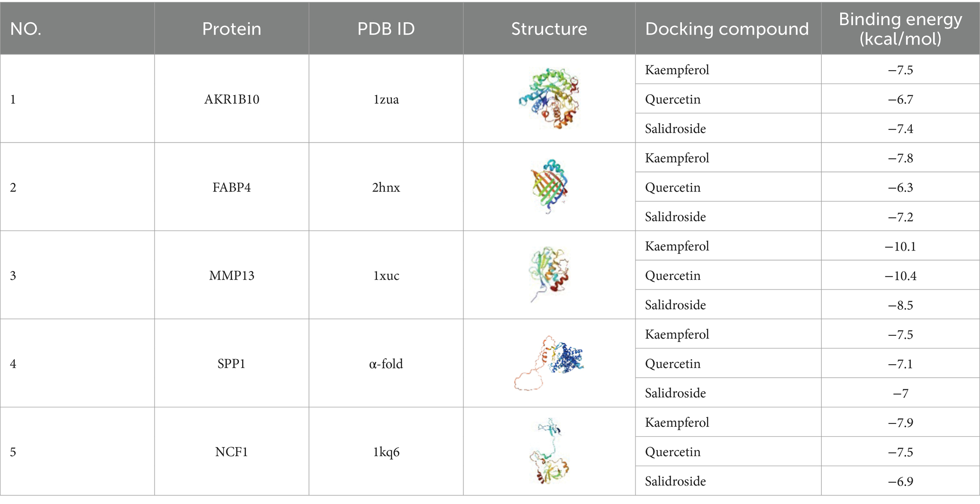The image size is (980, 504).
Task: Select the PDB ID column header
Action: 386,28
